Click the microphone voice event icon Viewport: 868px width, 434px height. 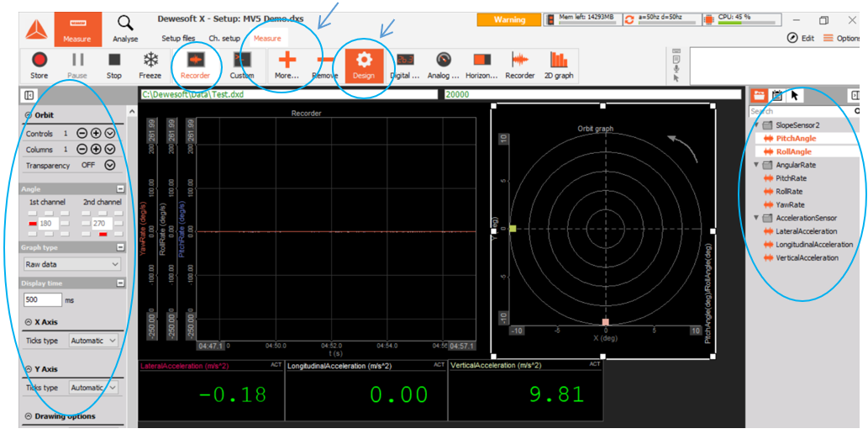pos(676,69)
